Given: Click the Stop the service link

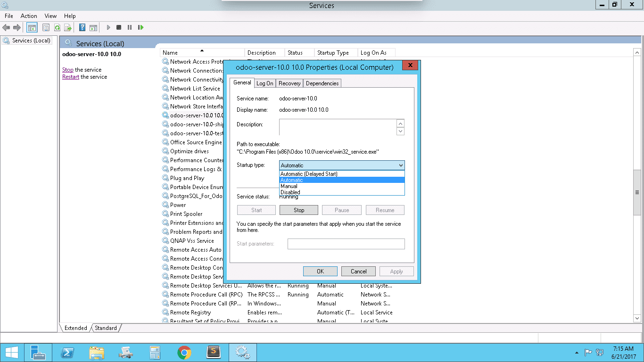Looking at the screenshot, I should [68, 70].
